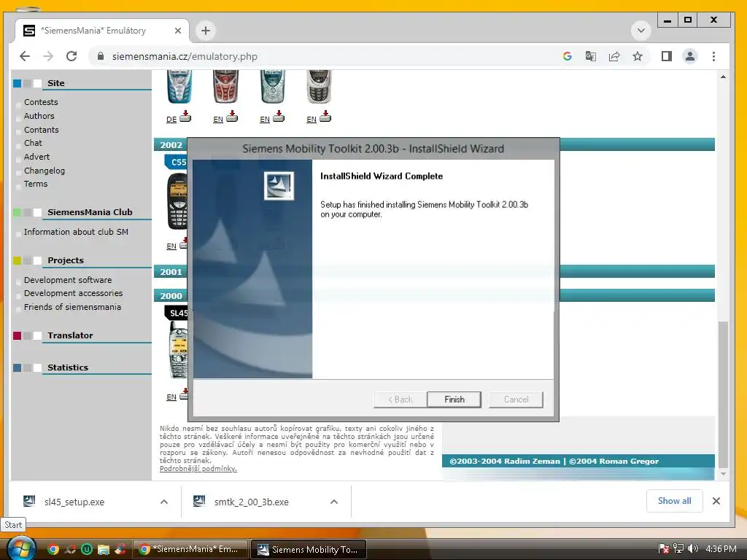The image size is (747, 560).
Task: Open downloaded smtk_2_00_3b.exe file
Action: pos(251,502)
